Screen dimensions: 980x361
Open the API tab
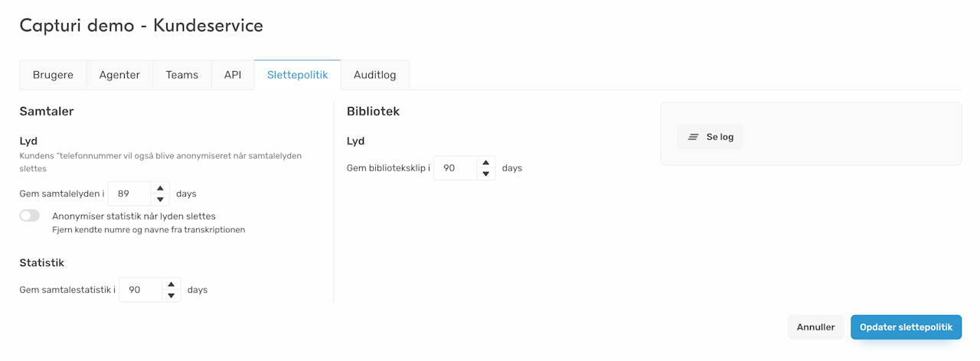pyautogui.click(x=233, y=75)
